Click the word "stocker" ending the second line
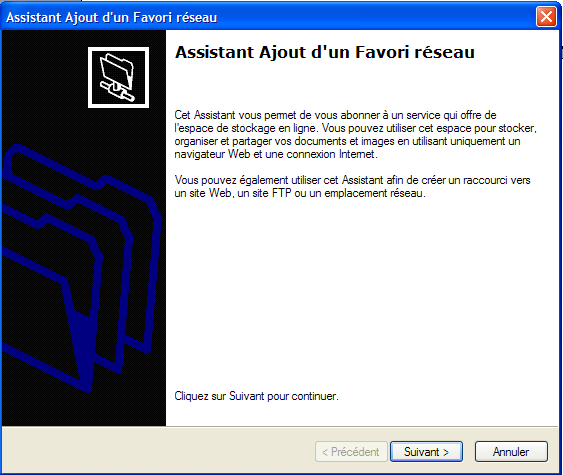Viewport: 563px width, 475px height. coord(517,128)
